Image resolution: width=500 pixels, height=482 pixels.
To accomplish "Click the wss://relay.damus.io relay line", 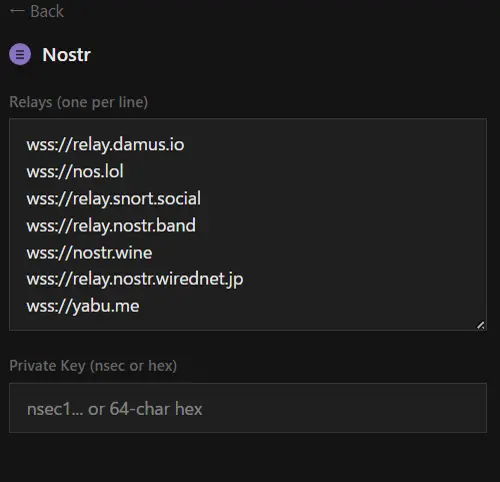I will (105, 145).
